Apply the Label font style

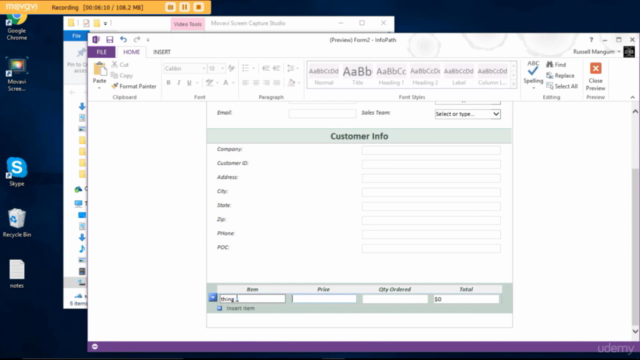tap(459, 75)
